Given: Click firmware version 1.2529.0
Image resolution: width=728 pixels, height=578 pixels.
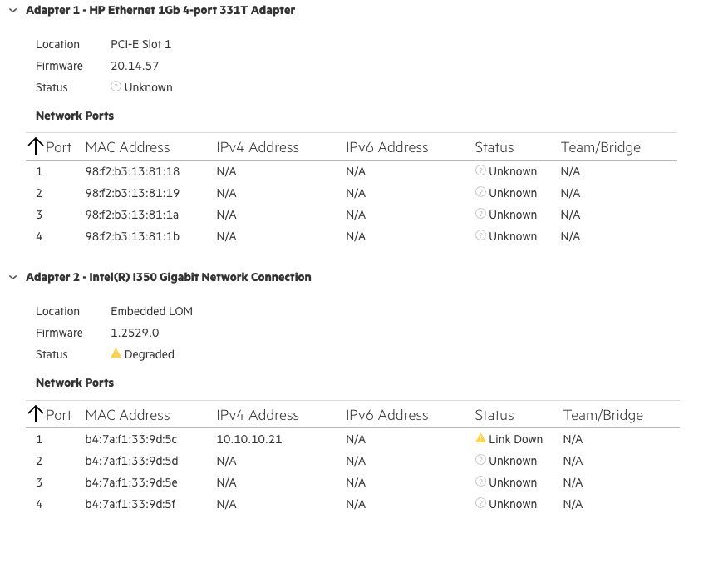Looking at the screenshot, I should pyautogui.click(x=135, y=333).
